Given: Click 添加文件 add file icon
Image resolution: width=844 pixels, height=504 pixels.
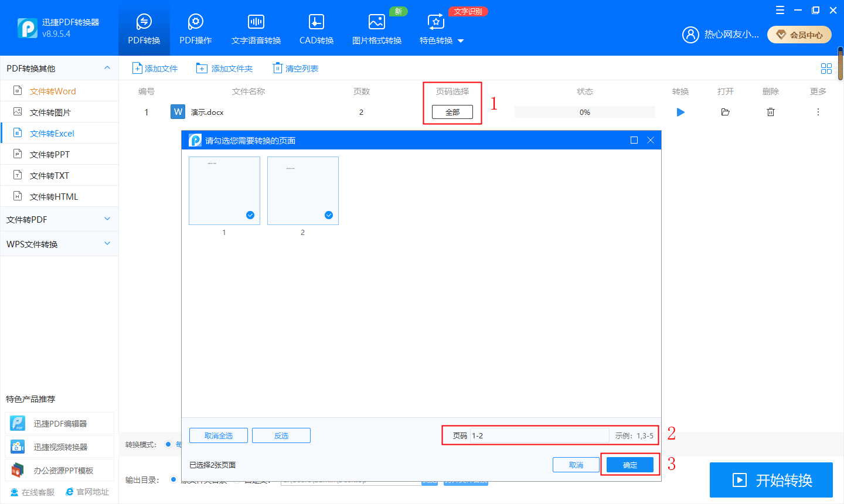Looking at the screenshot, I should pos(137,69).
